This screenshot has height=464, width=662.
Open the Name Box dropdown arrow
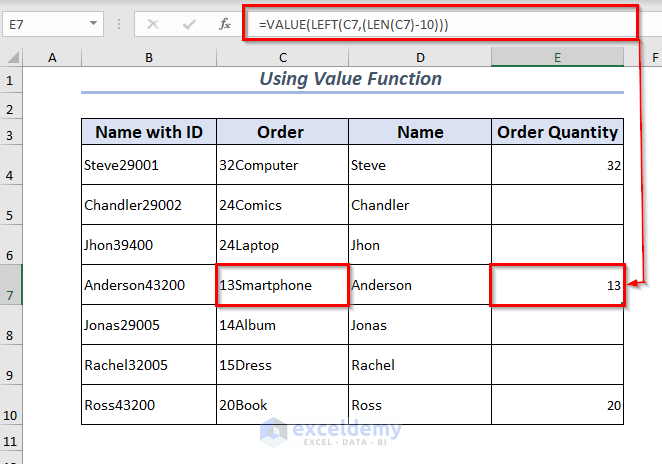[x=93, y=24]
